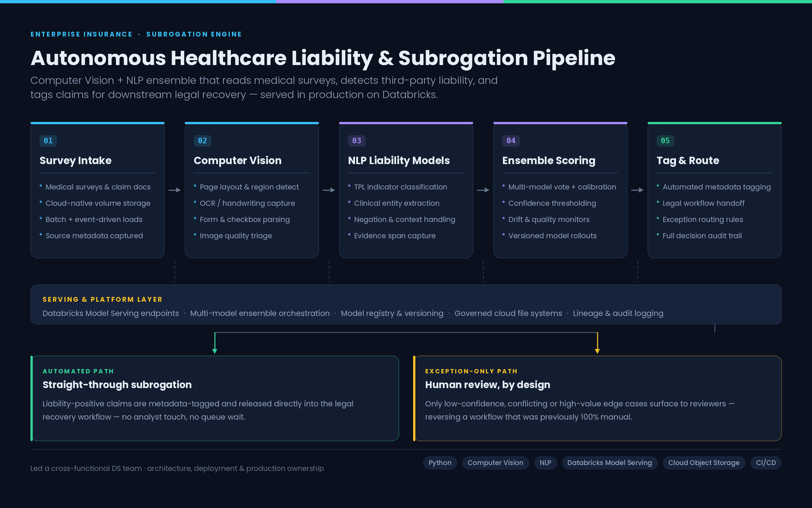Image resolution: width=812 pixels, height=508 pixels.
Task: Click the Straight-through subrogation heading
Action: [117, 385]
